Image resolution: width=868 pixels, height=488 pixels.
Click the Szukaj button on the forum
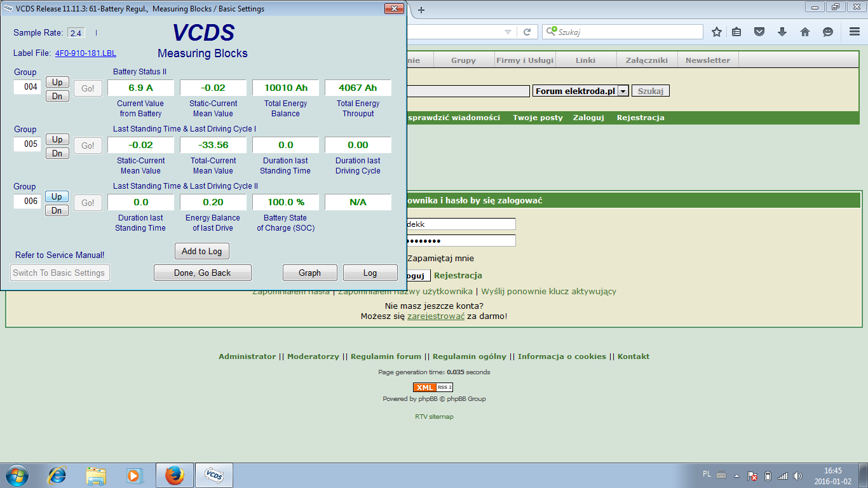[x=651, y=91]
